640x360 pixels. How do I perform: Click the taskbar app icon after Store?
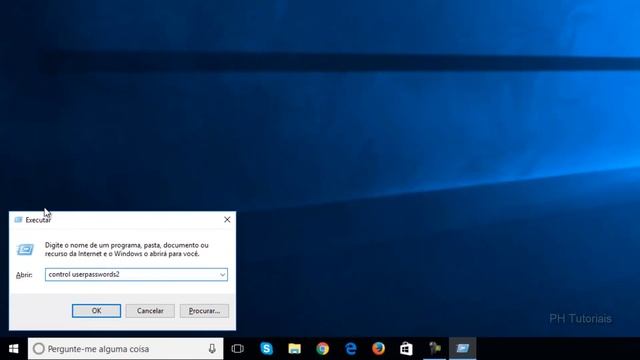point(434,349)
